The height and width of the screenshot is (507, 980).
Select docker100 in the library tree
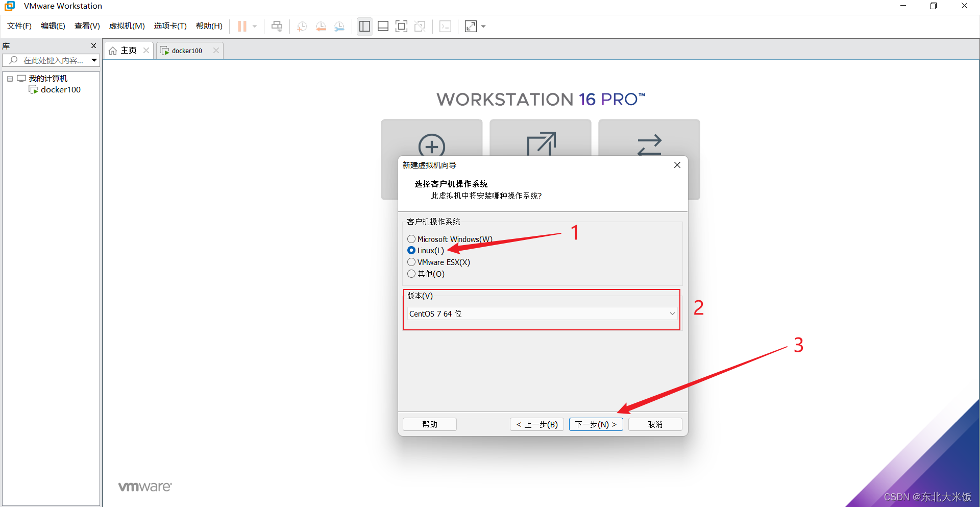61,90
